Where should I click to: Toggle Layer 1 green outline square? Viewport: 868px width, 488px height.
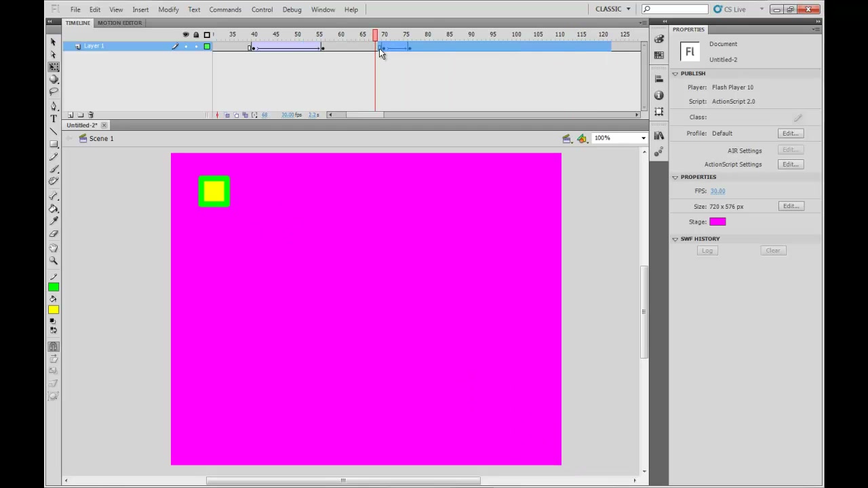pos(208,46)
